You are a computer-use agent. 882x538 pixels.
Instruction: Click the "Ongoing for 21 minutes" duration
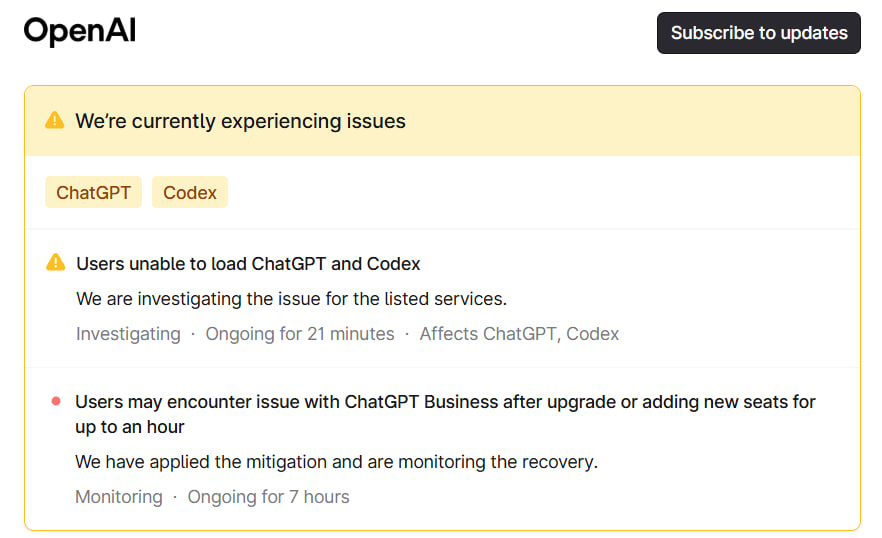[300, 334]
